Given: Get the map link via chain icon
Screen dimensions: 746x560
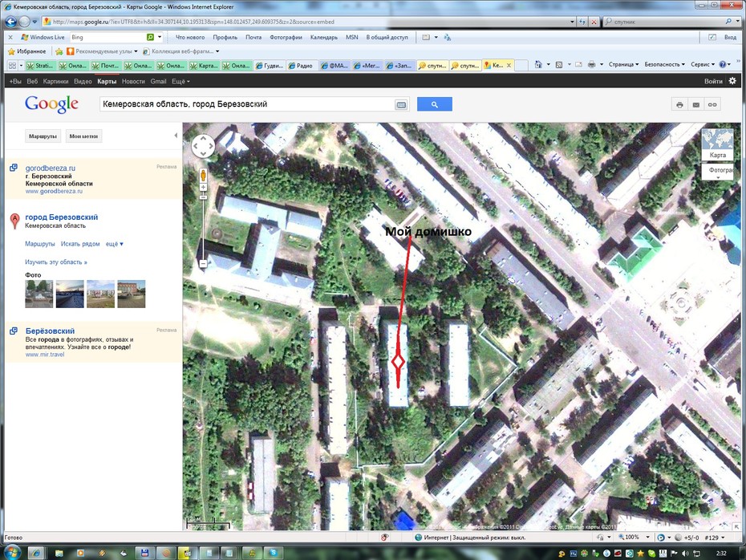Looking at the screenshot, I should [x=712, y=104].
